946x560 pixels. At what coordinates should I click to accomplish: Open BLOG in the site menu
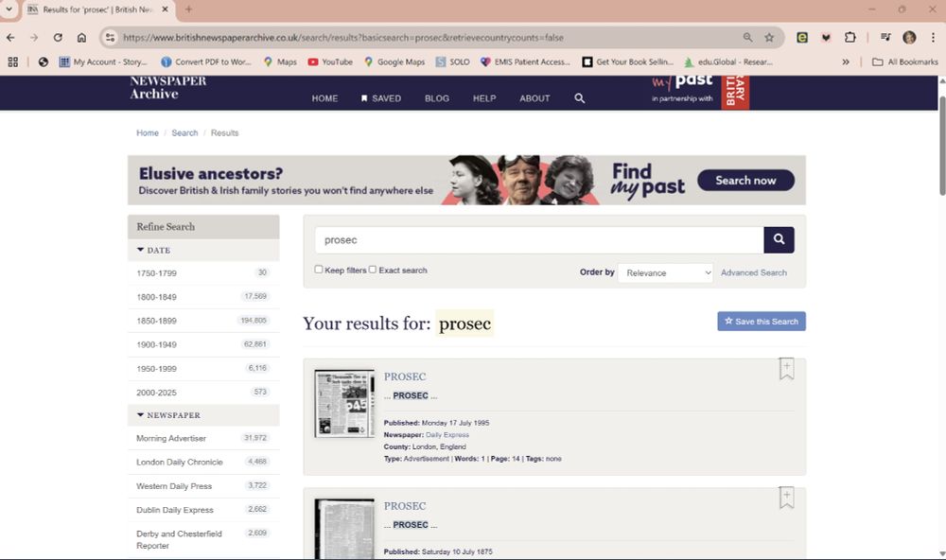point(437,98)
